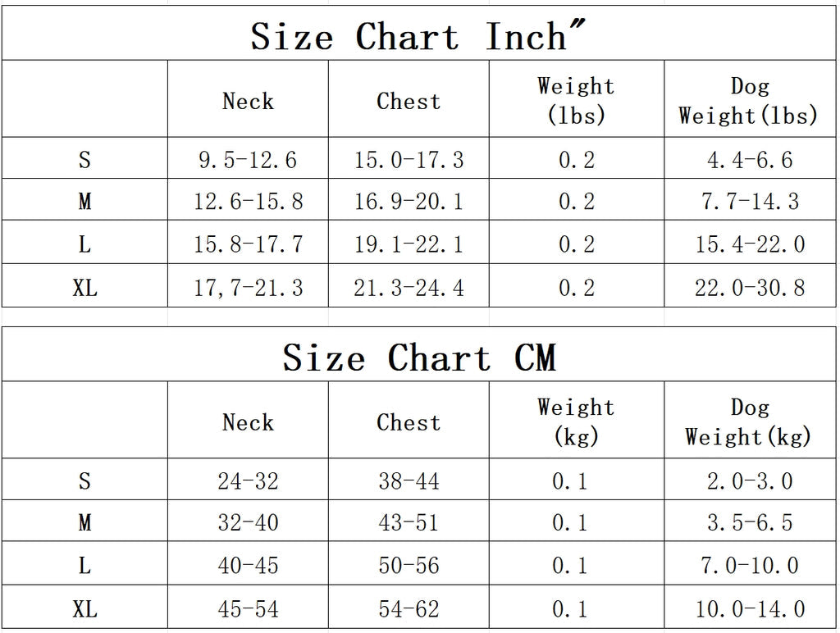Click dog weight cell 10.0-14.0
This screenshot has height=633, width=840.
(x=750, y=609)
